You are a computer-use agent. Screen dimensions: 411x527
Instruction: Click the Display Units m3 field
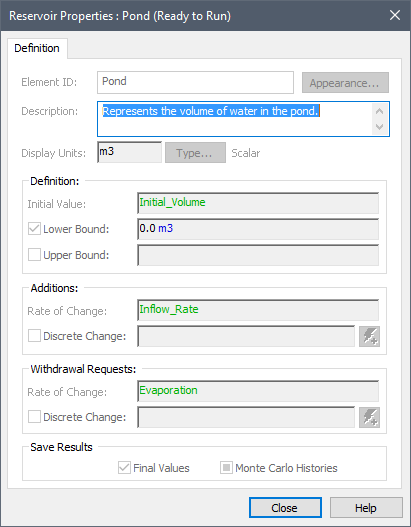click(x=129, y=152)
